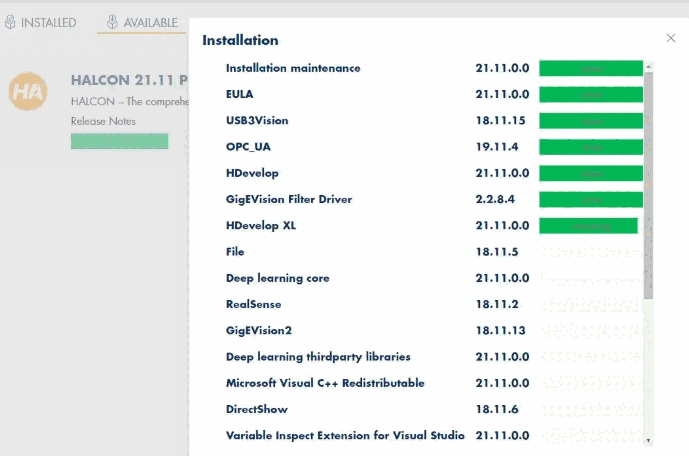Select the 'EULA' entry
The image size is (689, 456).
tap(239, 94)
